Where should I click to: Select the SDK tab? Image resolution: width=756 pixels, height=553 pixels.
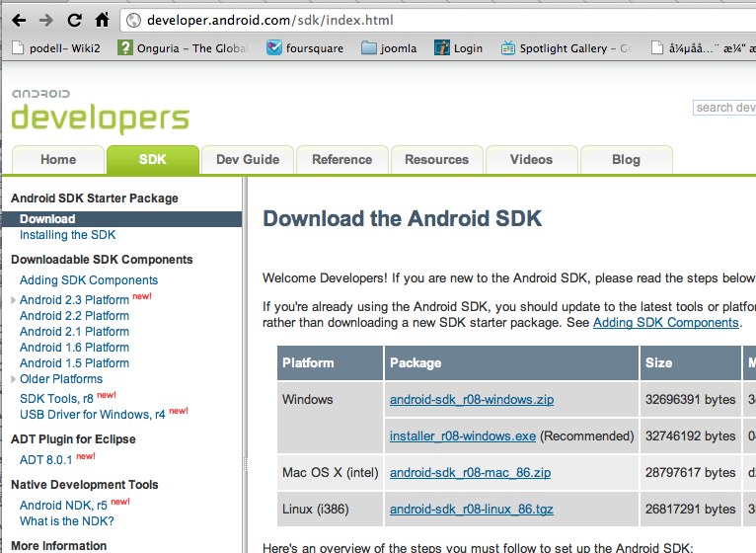tap(153, 160)
